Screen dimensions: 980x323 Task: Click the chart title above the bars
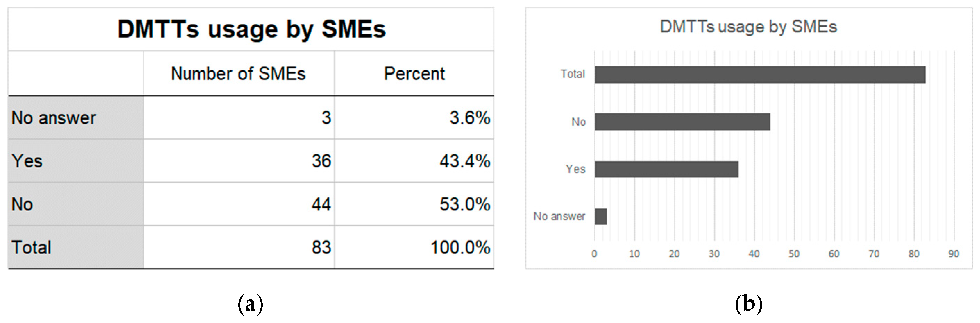click(x=748, y=27)
